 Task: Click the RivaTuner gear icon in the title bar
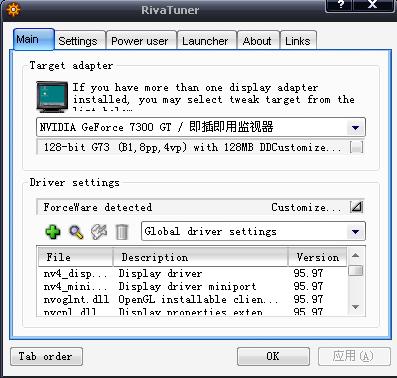click(13, 9)
